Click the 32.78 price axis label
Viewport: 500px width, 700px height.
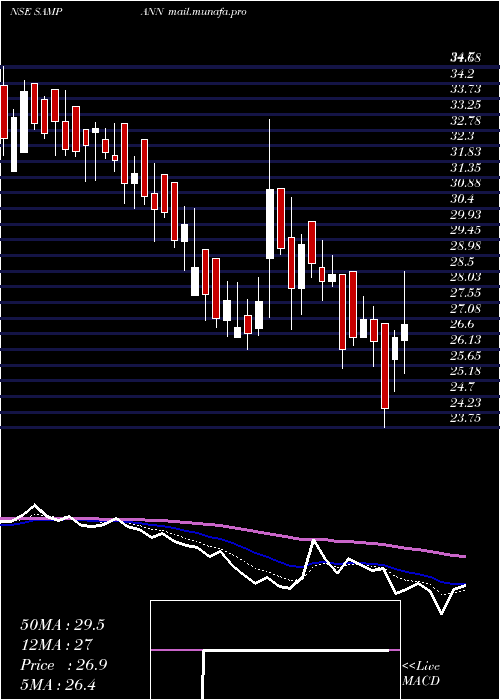466,121
